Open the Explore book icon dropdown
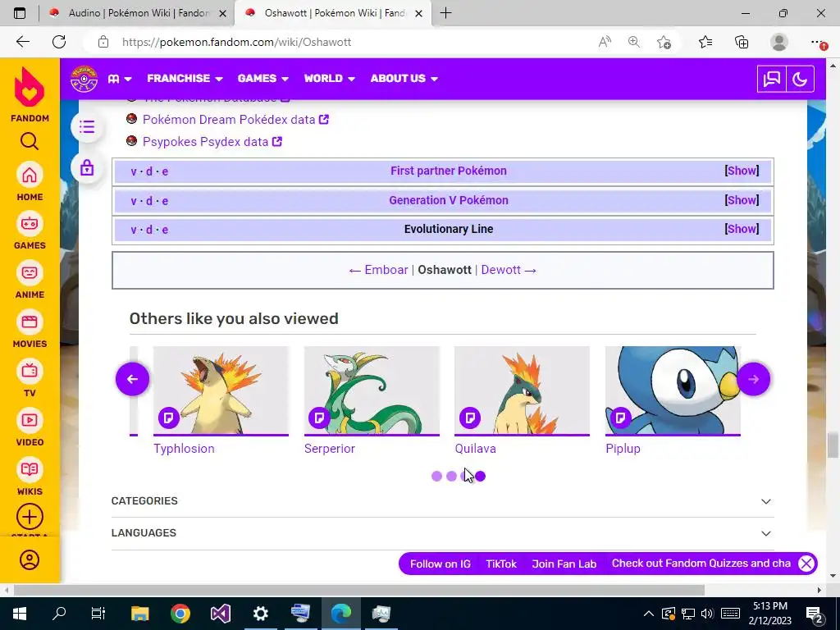Viewport: 840px width, 630px height. (x=120, y=78)
